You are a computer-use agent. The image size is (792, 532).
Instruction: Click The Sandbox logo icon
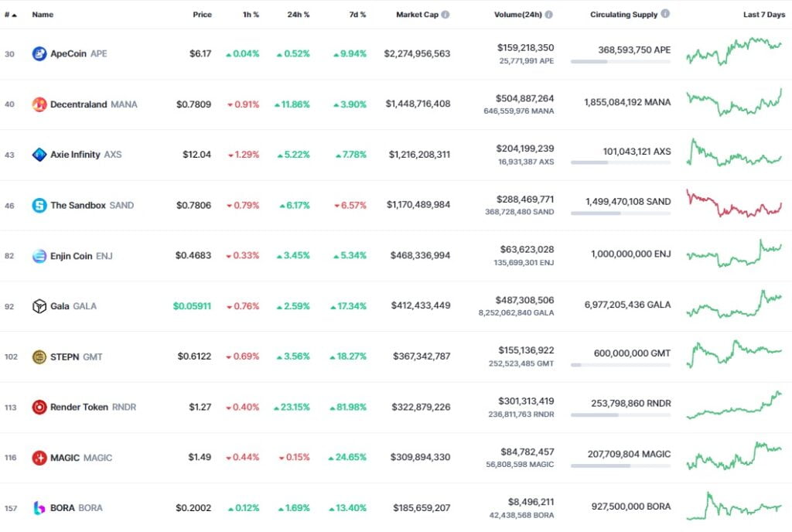click(x=39, y=206)
